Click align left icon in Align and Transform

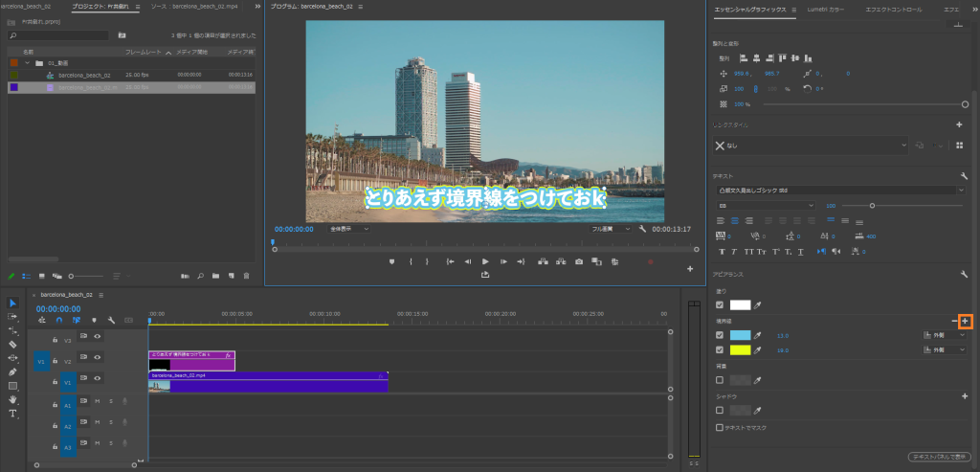pos(744,58)
